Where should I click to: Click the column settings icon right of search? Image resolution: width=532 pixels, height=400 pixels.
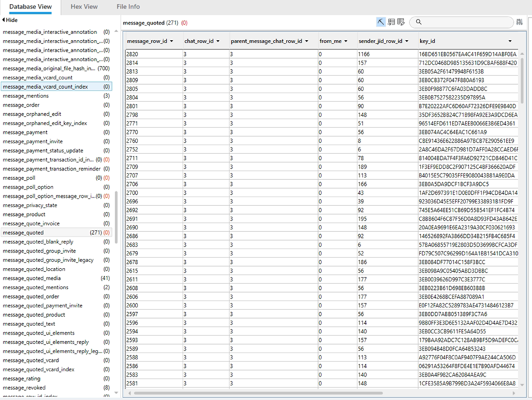[519, 22]
